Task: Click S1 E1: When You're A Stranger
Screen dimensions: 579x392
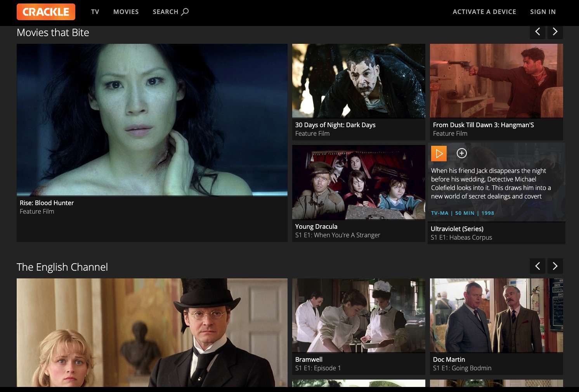Action: (x=338, y=235)
